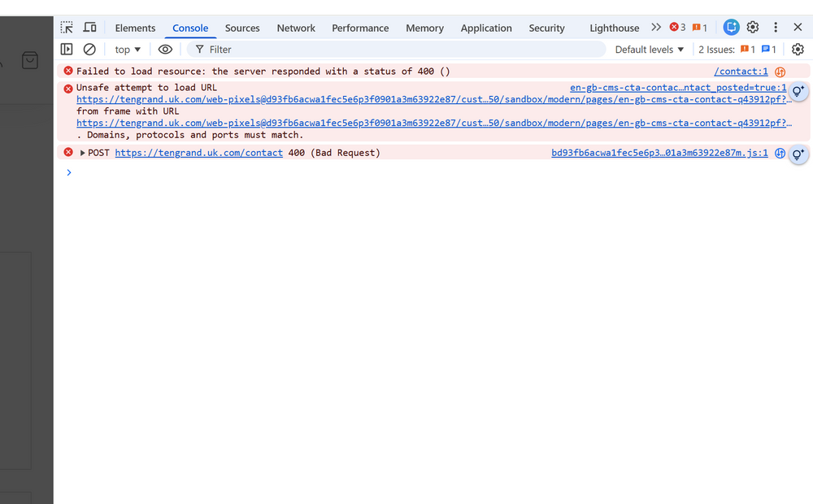Select 'Domains, protocols and ports must match' text
Screen dimensions: 813x504
pos(193,135)
